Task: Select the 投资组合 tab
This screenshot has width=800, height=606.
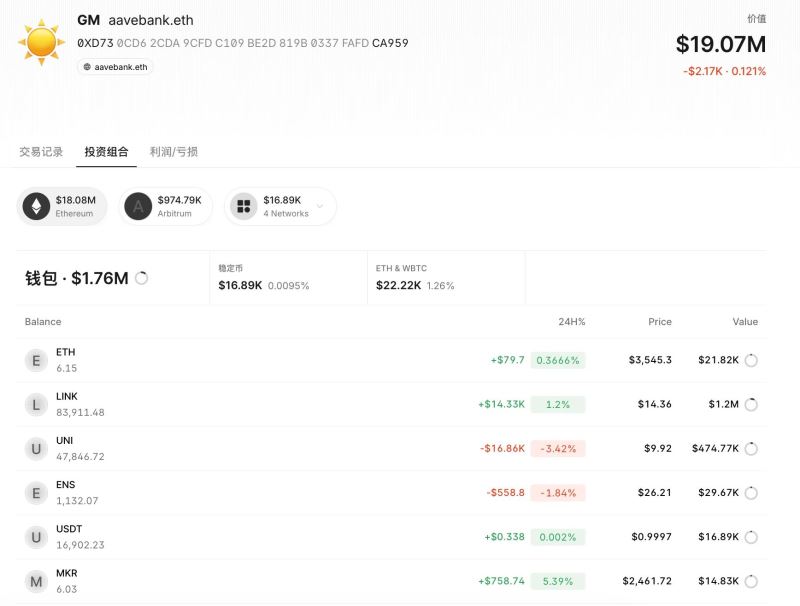Action: pos(106,152)
